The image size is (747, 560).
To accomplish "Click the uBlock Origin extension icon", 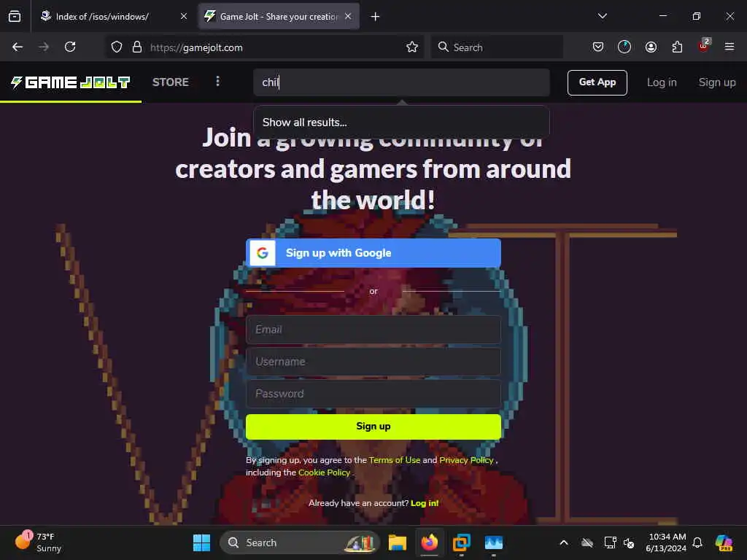I will click(704, 46).
